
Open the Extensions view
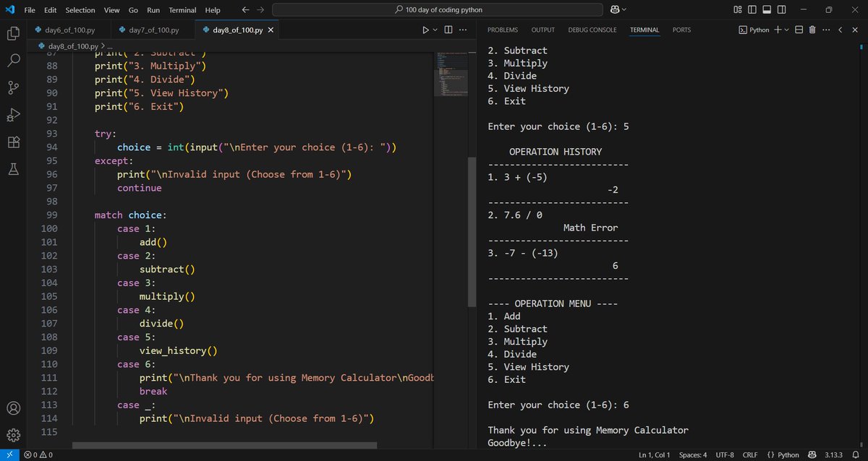[x=13, y=142]
